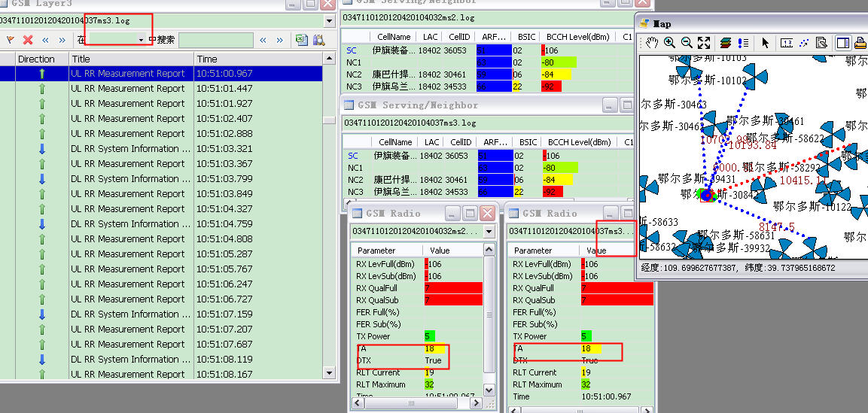Select the NC3 row in ms2 Serving/Neighbor window
This screenshot has height=413, width=868.
pyautogui.click(x=489, y=87)
